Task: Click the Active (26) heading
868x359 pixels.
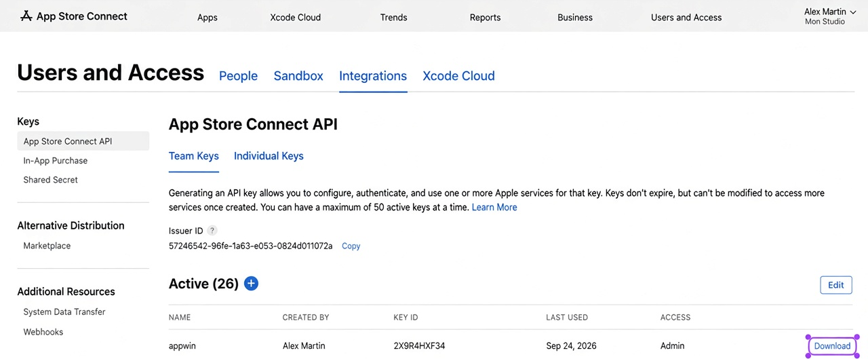Action: click(x=203, y=284)
